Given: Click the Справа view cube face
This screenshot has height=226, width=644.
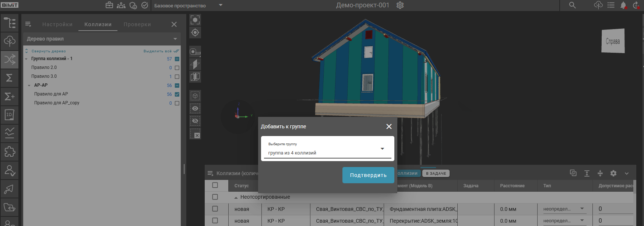Looking at the screenshot, I should [x=613, y=41].
